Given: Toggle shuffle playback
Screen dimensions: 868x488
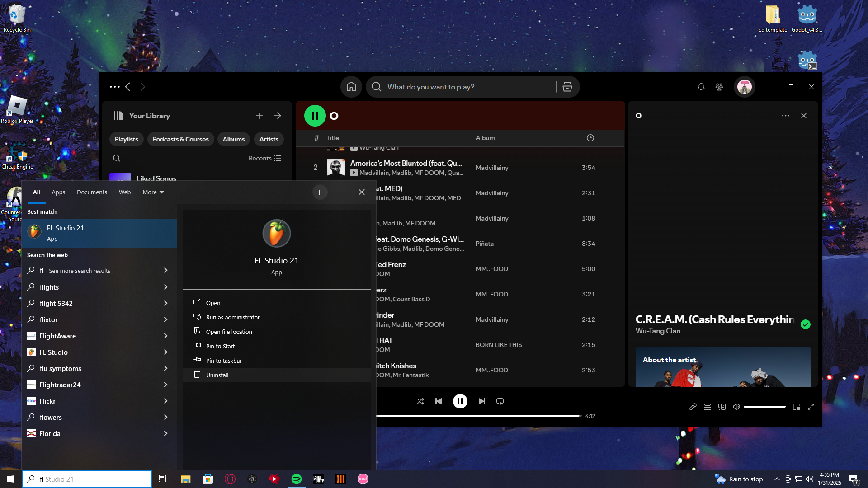Looking at the screenshot, I should 420,401.
